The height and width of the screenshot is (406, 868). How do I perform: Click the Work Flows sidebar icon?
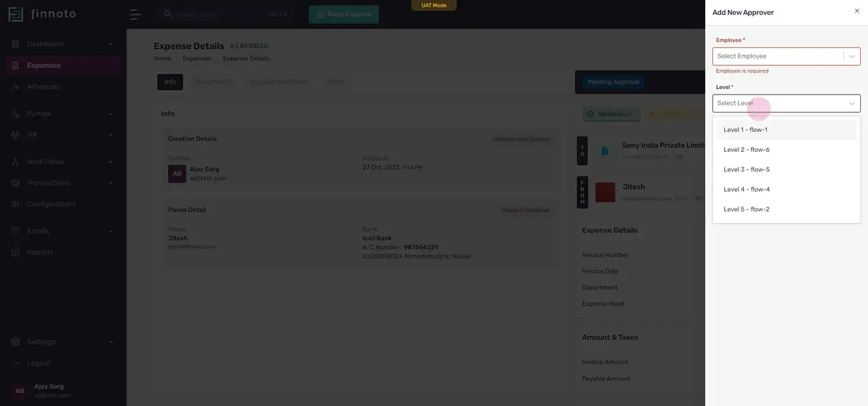pyautogui.click(x=16, y=161)
